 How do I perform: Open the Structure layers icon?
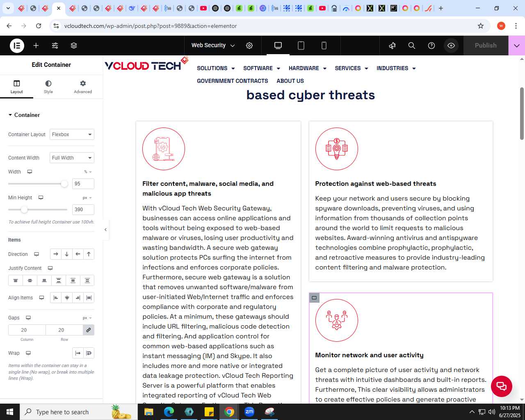(x=74, y=46)
